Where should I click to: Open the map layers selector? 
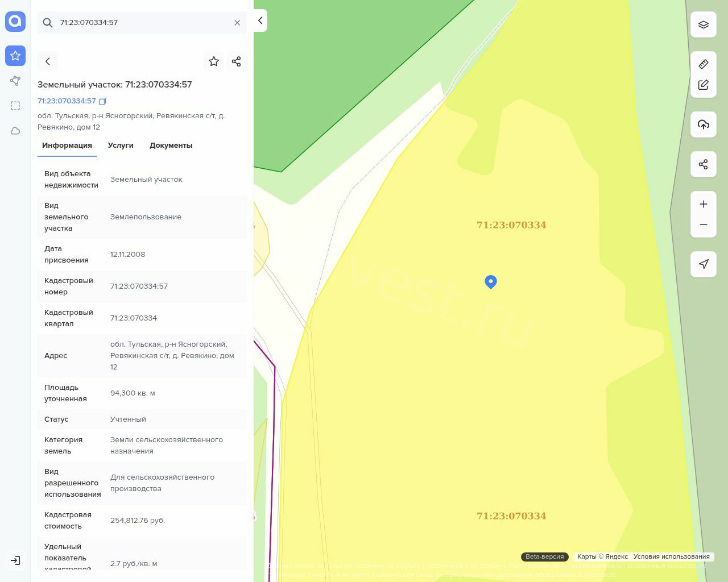point(704,25)
